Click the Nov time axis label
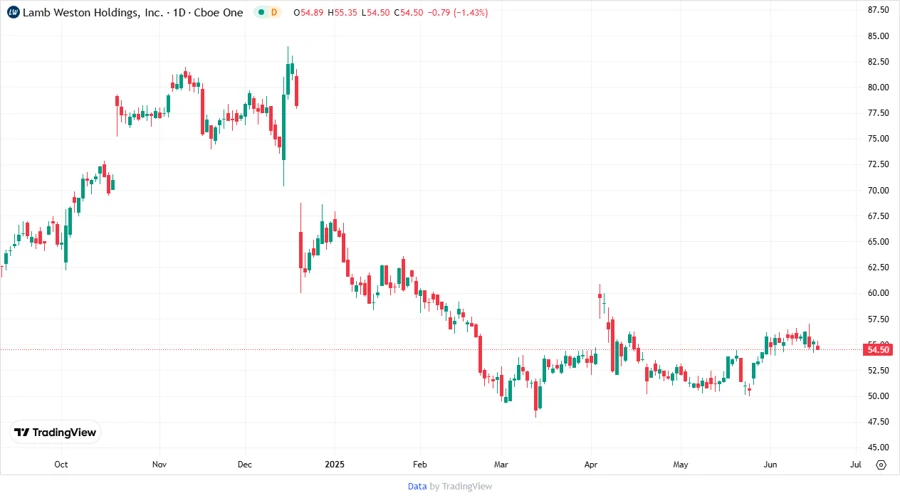Screen dimensions: 900x498 pyautogui.click(x=159, y=464)
